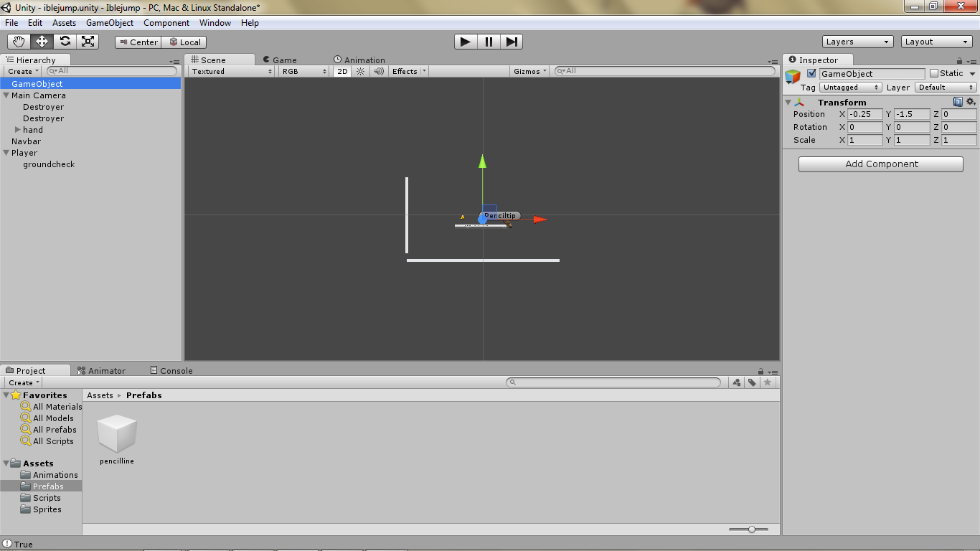The image size is (980, 551).
Task: Select the pencilline prefab thumbnail
Action: [x=117, y=434]
